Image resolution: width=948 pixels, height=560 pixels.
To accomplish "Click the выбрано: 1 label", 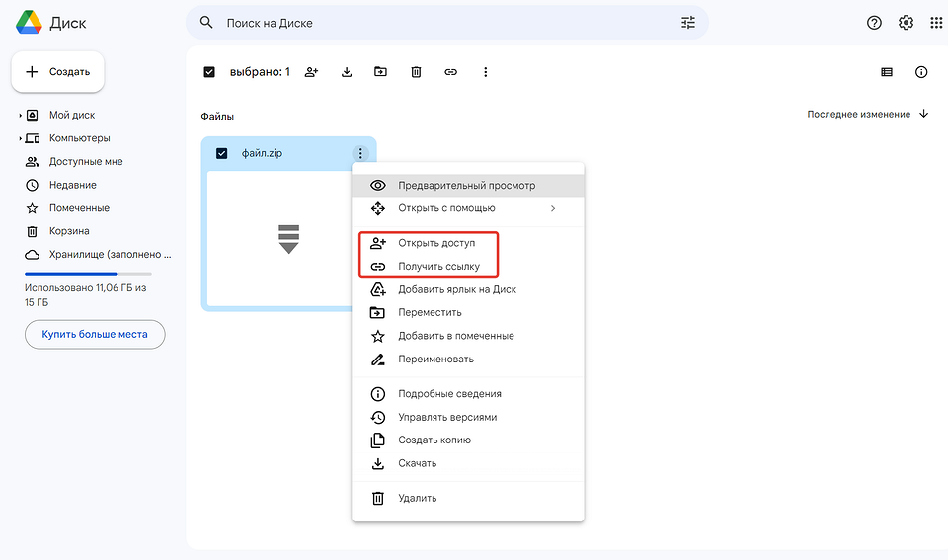I will pyautogui.click(x=260, y=72).
